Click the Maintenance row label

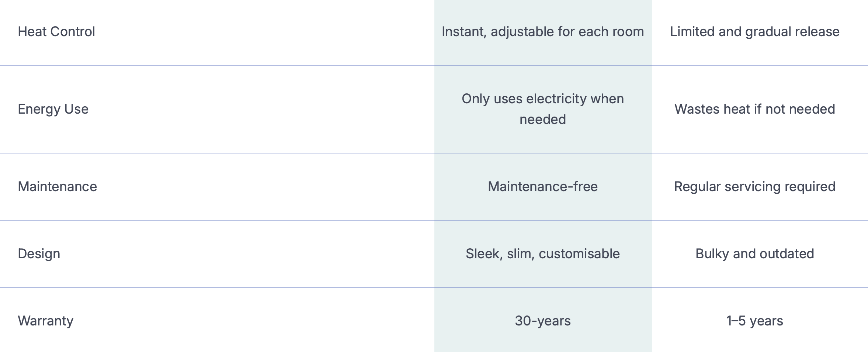tap(57, 187)
